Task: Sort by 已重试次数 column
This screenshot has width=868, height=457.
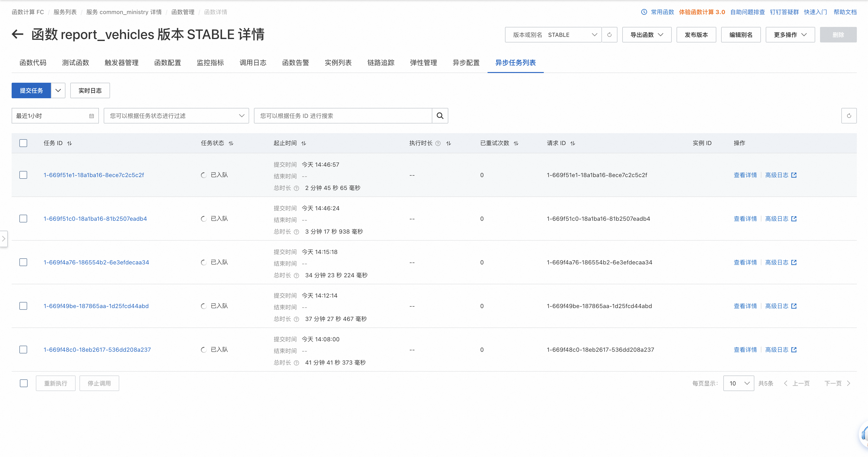Action: click(x=516, y=143)
